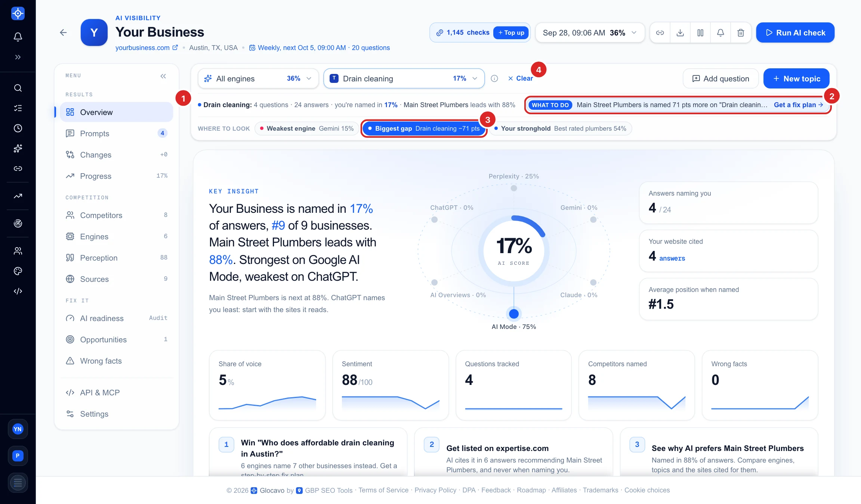Viewport: 861px width, 504px height.
Task: Open the clock history icon in the sidebar
Action: click(x=18, y=128)
